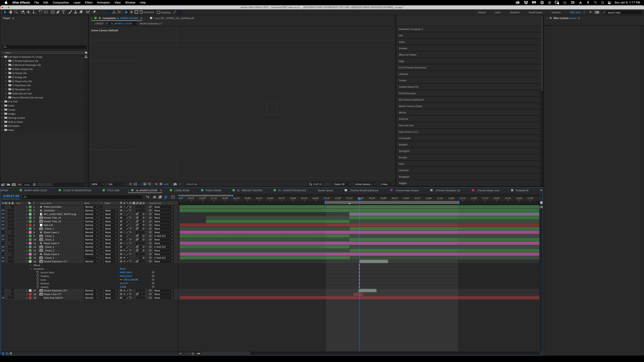Select the Zoom tool in toolbar
The height and width of the screenshot is (362, 644).
tap(16, 12)
